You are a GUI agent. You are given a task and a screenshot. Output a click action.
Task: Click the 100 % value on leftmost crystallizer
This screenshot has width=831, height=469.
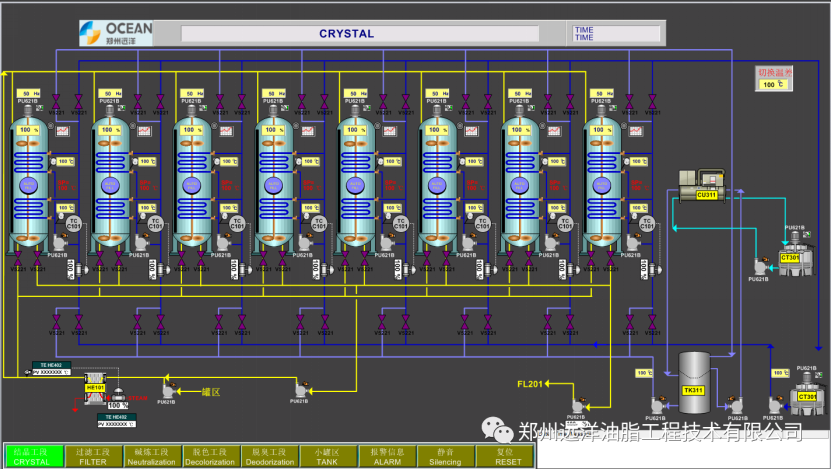pos(27,130)
